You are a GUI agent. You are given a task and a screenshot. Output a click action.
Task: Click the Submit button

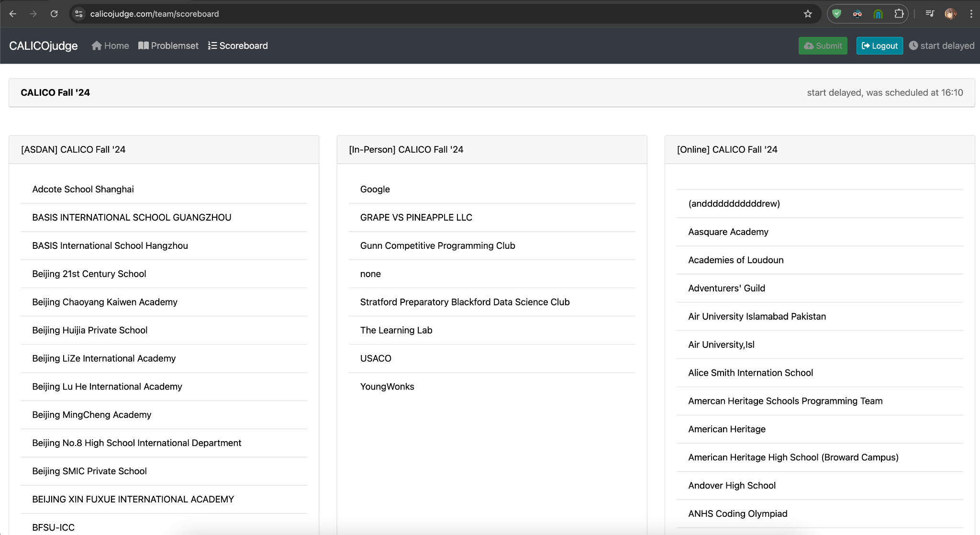[823, 45]
